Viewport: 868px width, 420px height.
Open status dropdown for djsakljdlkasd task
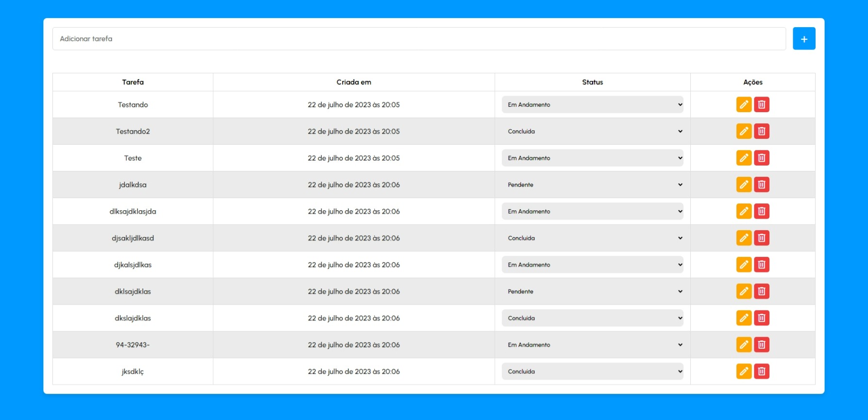coord(592,238)
